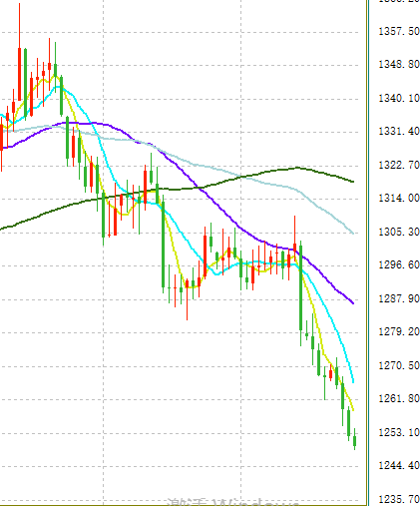The width and height of the screenshot is (420, 506).
Task: Click the 1287.90 price axis label
Action: click(x=399, y=298)
